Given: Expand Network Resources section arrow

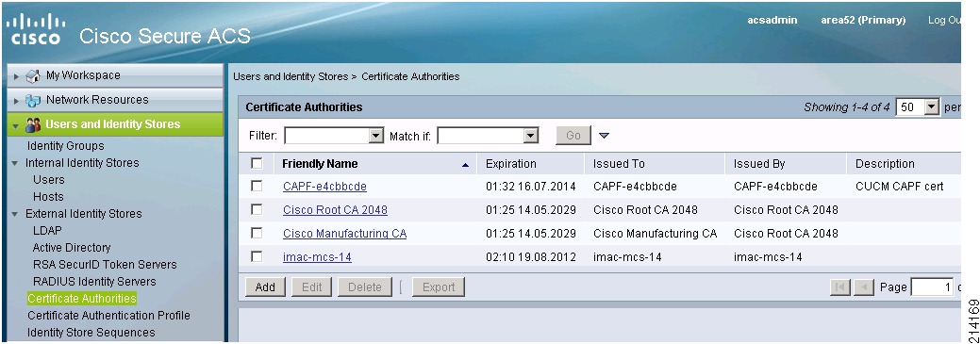Looking at the screenshot, I should point(16,101).
